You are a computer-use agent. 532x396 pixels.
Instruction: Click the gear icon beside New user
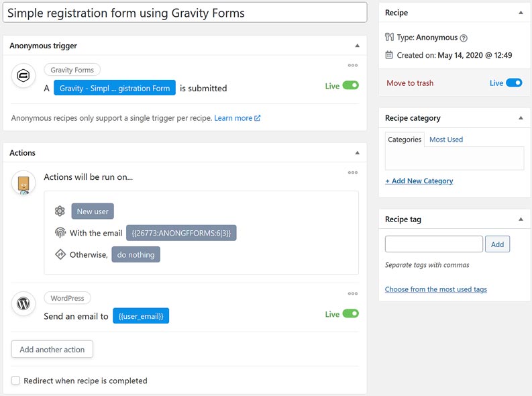point(60,211)
